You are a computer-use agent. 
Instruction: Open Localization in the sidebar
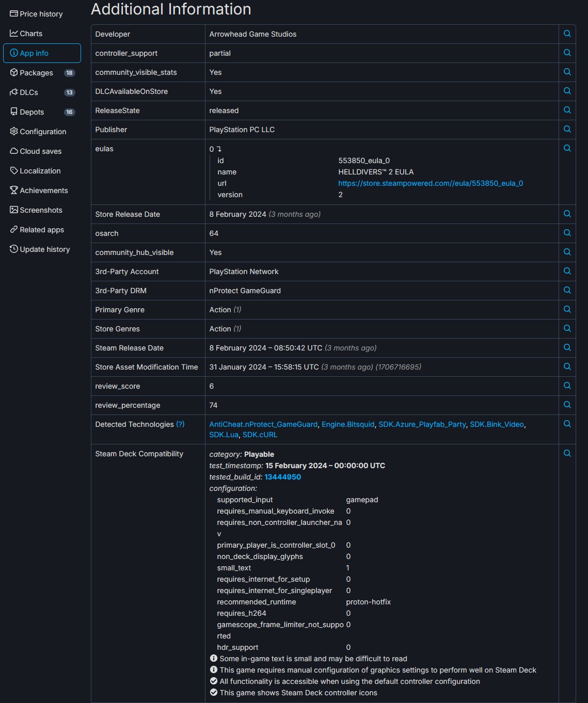42,171
